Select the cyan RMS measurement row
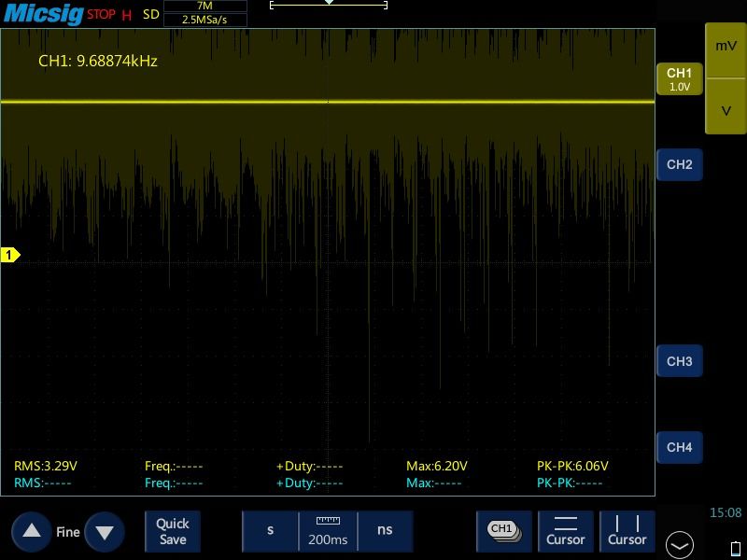This screenshot has height=560, width=747. click(42, 483)
